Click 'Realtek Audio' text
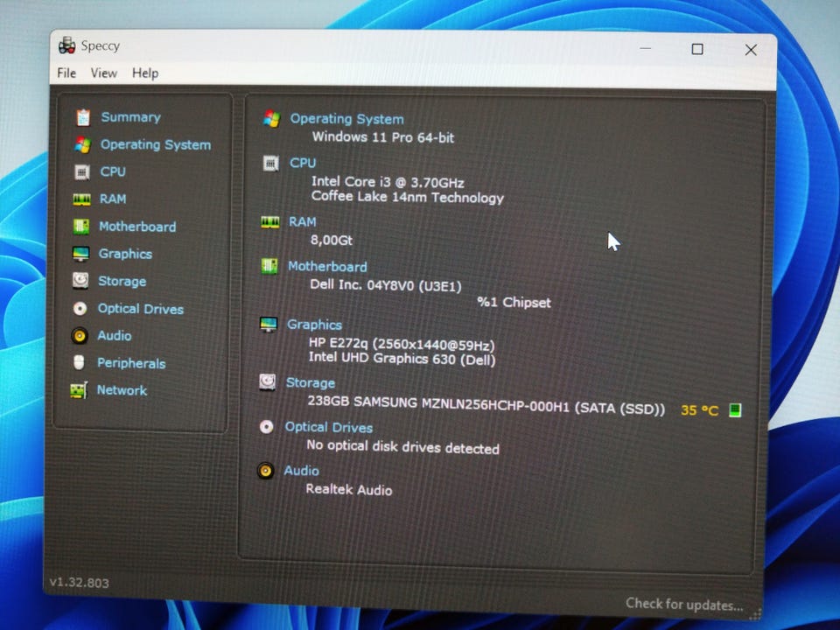 tap(349, 490)
